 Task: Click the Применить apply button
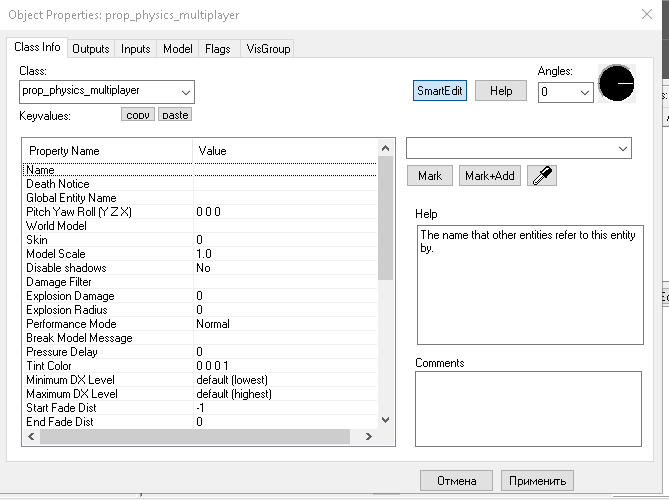[537, 481]
